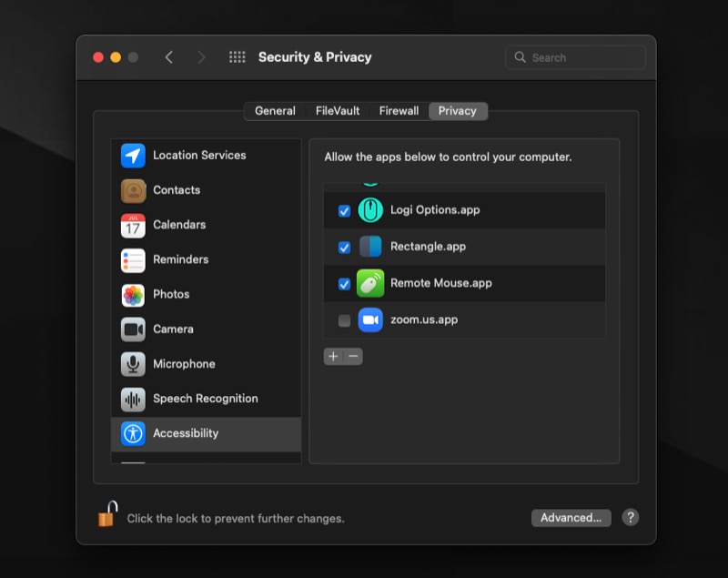This screenshot has height=578, width=728.
Task: Open the FileVault tab
Action: coord(338,111)
